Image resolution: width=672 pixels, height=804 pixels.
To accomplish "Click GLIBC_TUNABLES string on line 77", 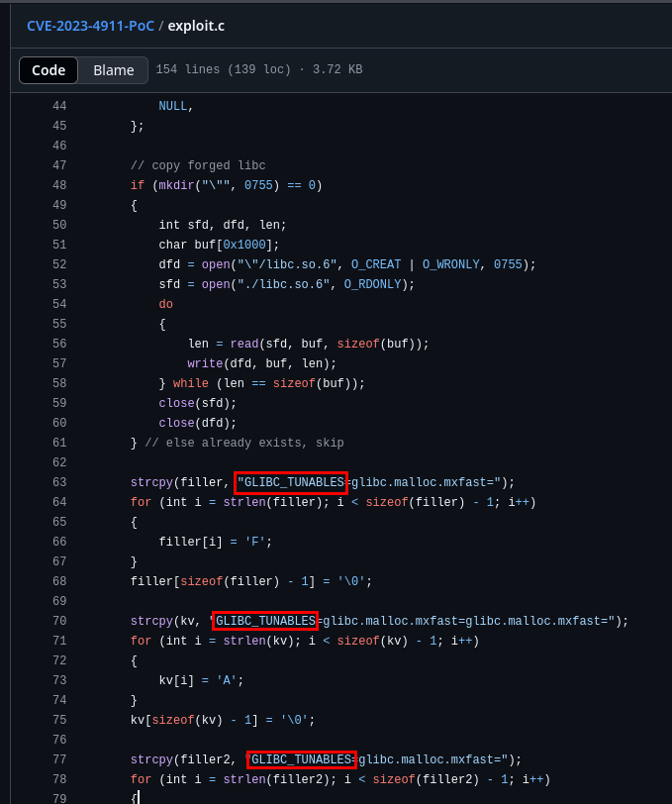I will (302, 759).
